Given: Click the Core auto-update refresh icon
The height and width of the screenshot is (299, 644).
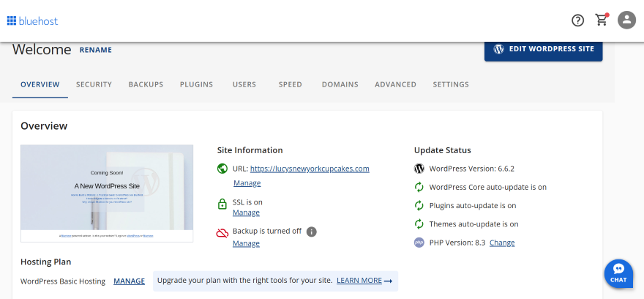Looking at the screenshot, I should pyautogui.click(x=419, y=187).
